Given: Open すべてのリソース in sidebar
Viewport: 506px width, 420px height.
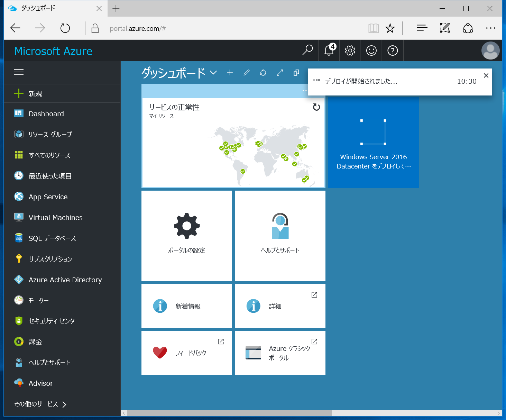Looking at the screenshot, I should (x=62, y=155).
